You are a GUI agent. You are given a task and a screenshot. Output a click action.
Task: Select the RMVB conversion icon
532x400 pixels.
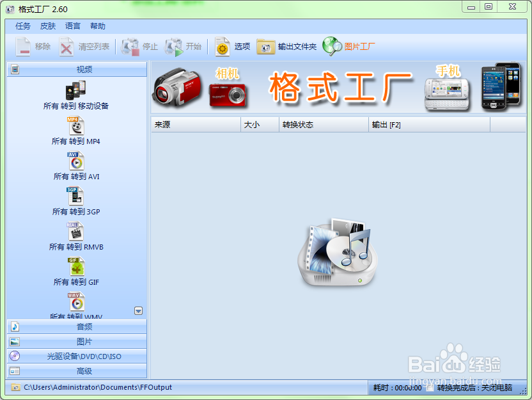point(75,231)
